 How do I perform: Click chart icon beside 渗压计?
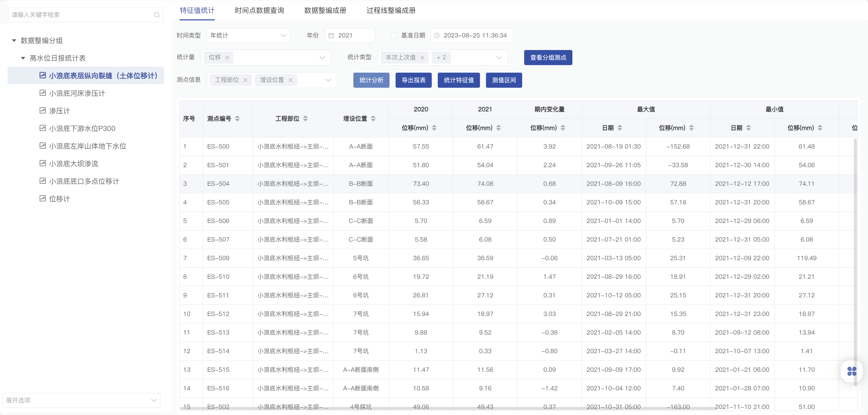[x=42, y=111]
